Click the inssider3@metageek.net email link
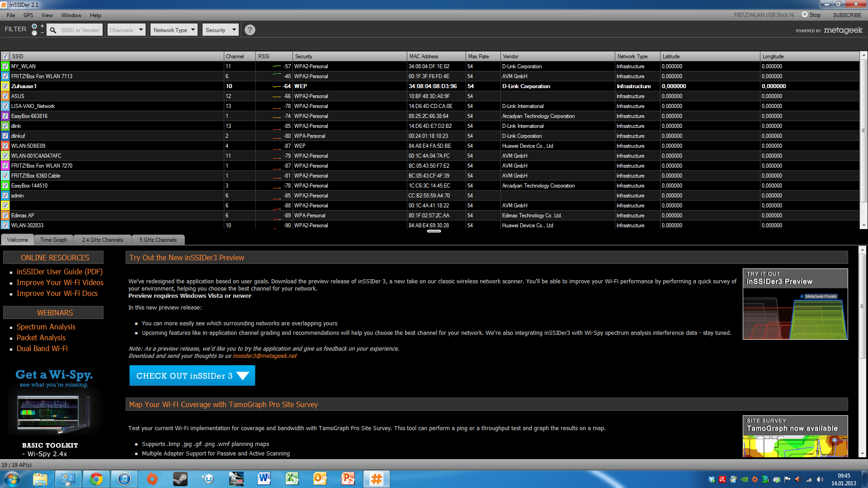Viewport: 868px width, 488px height. tap(264, 356)
